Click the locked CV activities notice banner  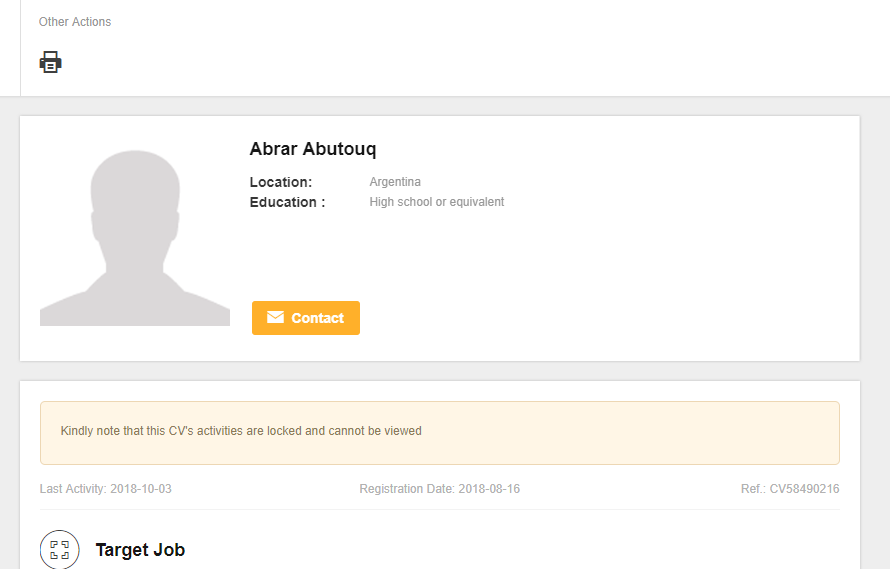(x=440, y=433)
